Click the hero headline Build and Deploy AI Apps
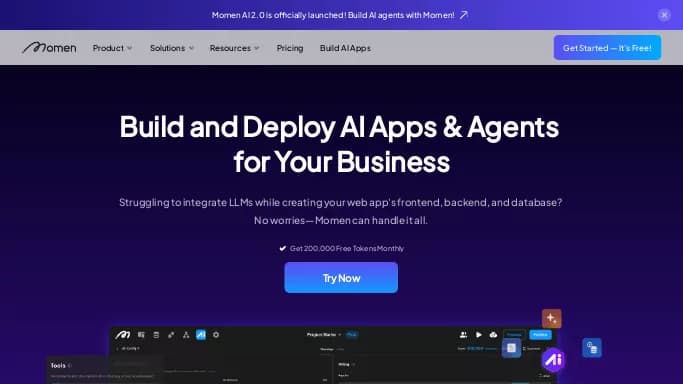Screen dimensions: 683x384 [339, 144]
